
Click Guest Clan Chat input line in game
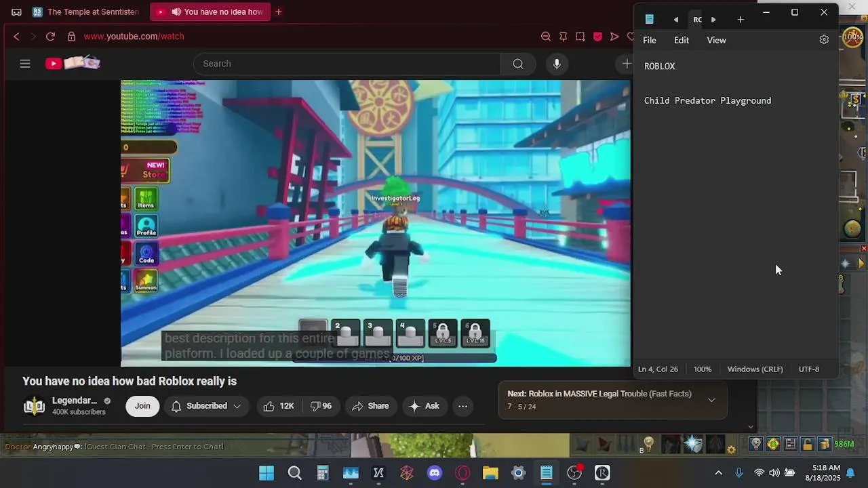coord(154,447)
